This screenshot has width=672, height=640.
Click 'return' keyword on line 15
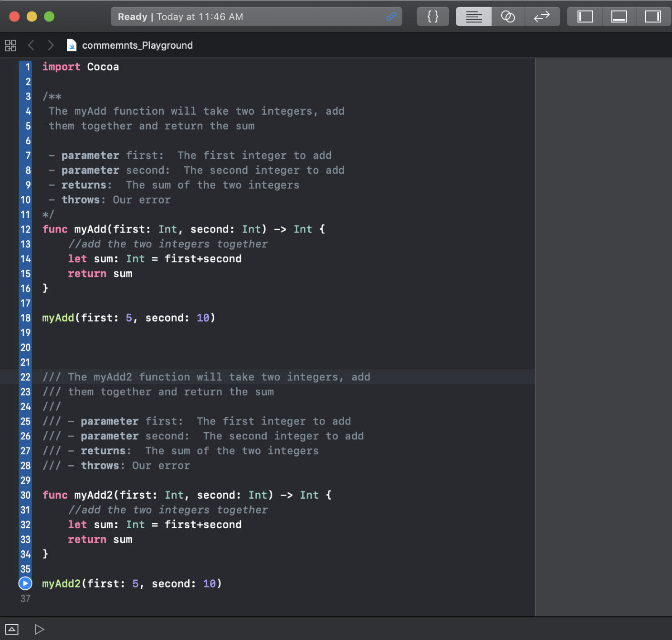pyautogui.click(x=87, y=274)
